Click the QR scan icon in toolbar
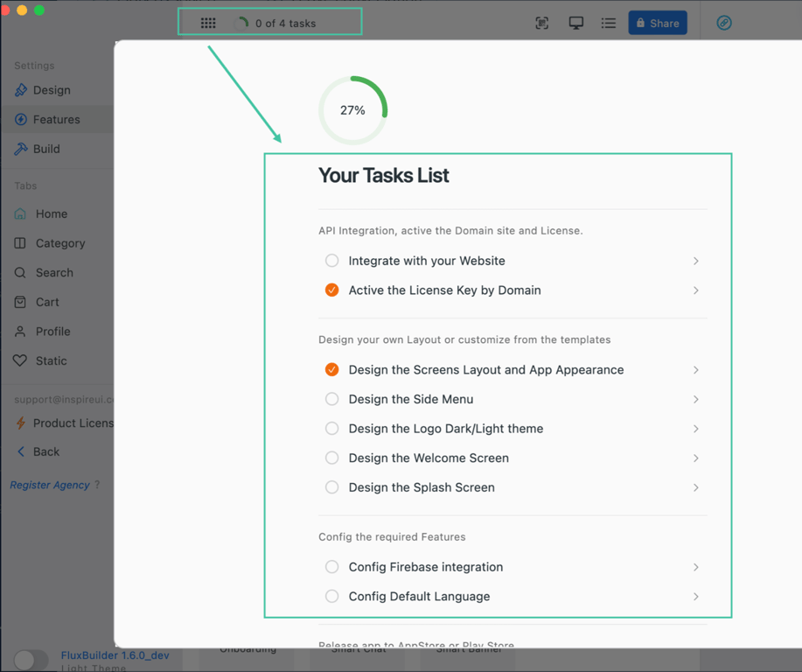Viewport: 802px width, 672px height. coord(542,24)
